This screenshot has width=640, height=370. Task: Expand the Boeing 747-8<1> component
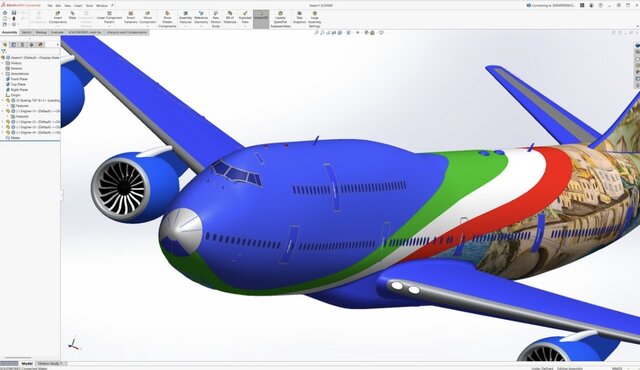click(3, 100)
